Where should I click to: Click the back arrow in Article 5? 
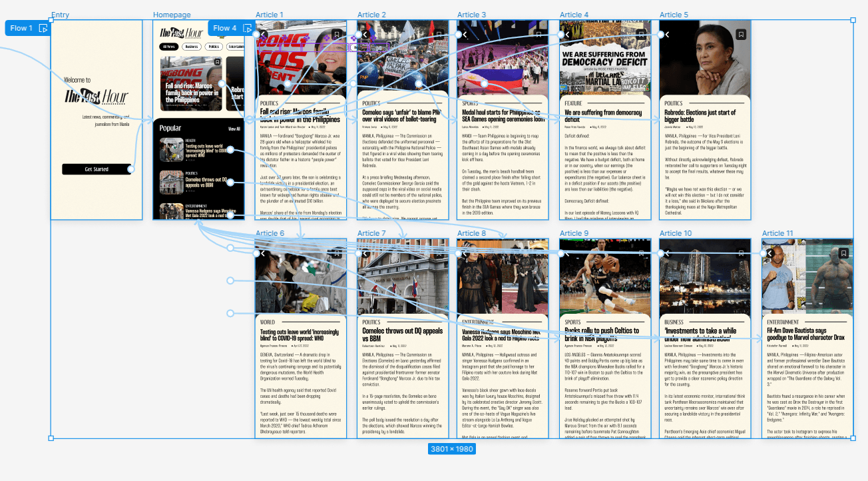668,34
